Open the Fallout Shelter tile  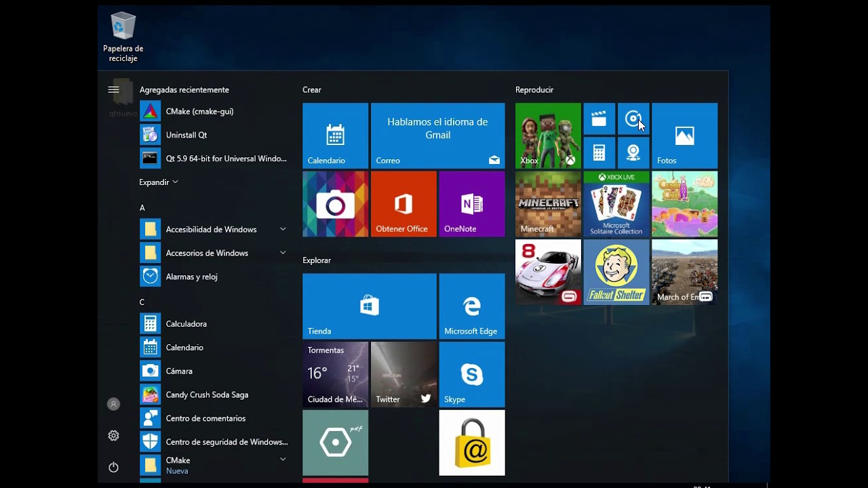(x=616, y=272)
